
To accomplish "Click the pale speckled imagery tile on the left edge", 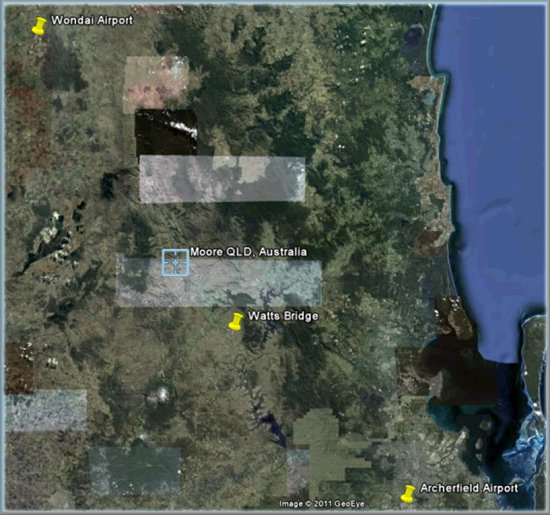I will click(x=46, y=410).
